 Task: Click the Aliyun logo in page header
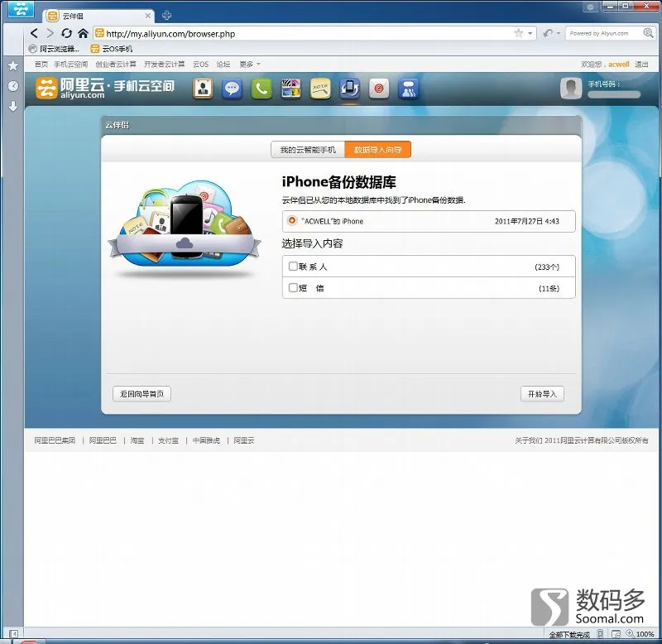pyautogui.click(x=105, y=89)
